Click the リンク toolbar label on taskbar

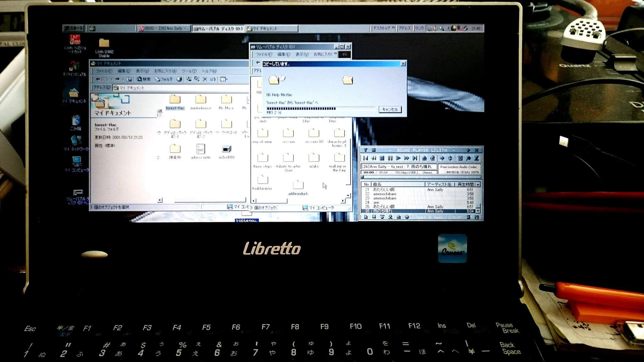tap(419, 28)
